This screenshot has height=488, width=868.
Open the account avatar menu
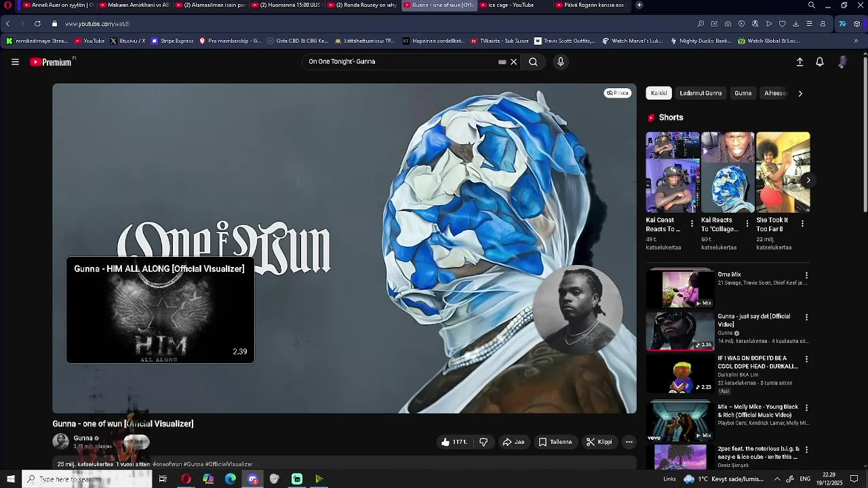click(842, 62)
